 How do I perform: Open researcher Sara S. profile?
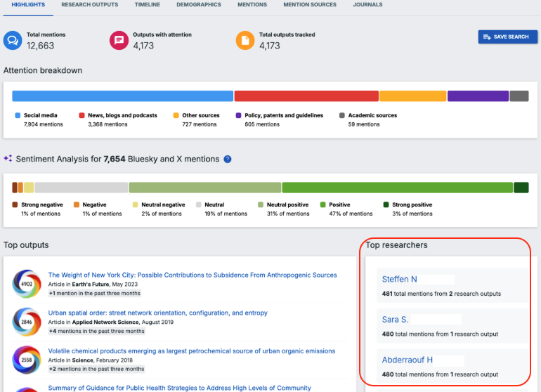395,320
